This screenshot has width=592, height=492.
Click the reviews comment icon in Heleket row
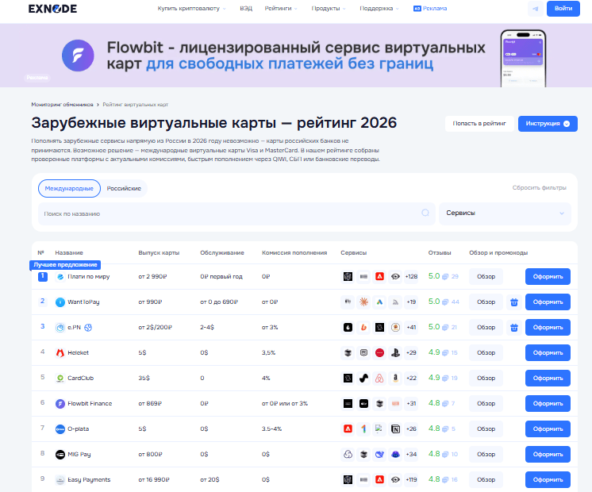tap(445, 353)
